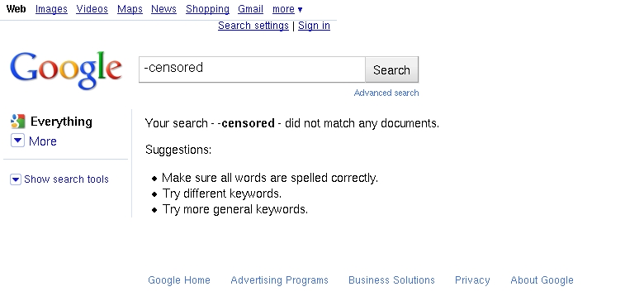The image size is (644, 301).
Task: Expand More search categories arrow
Action: tap(17, 141)
